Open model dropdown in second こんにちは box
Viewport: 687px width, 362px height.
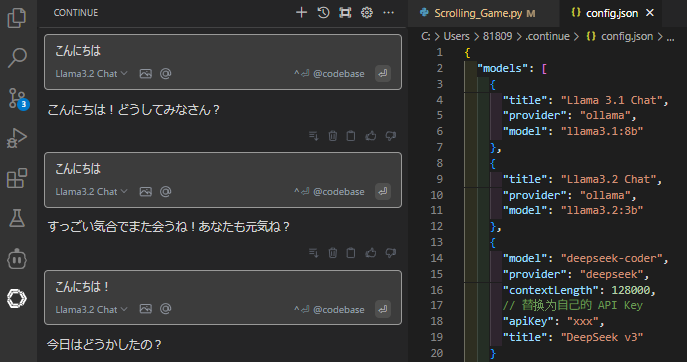(x=91, y=192)
